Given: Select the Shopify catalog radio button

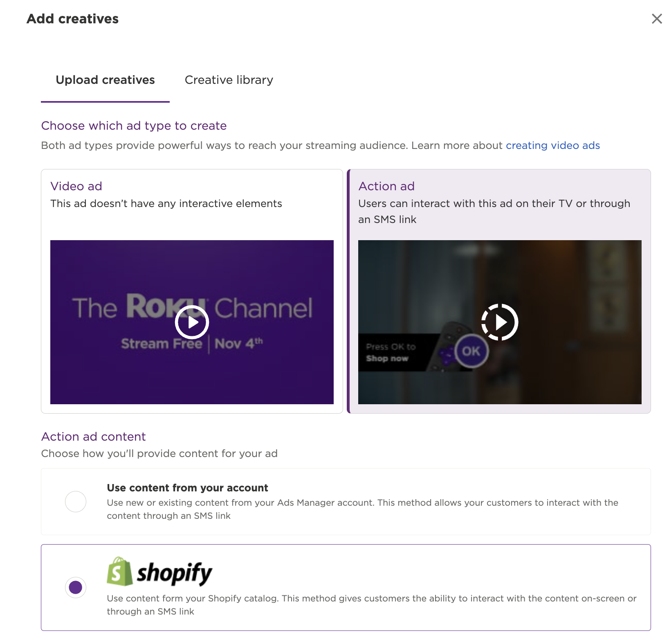Looking at the screenshot, I should (x=76, y=588).
